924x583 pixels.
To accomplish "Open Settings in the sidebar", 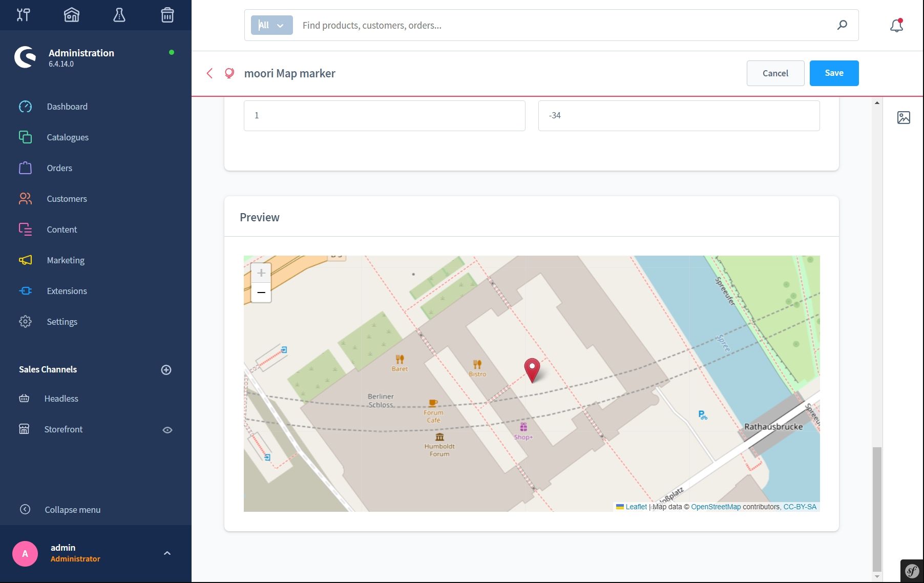I will coord(61,322).
